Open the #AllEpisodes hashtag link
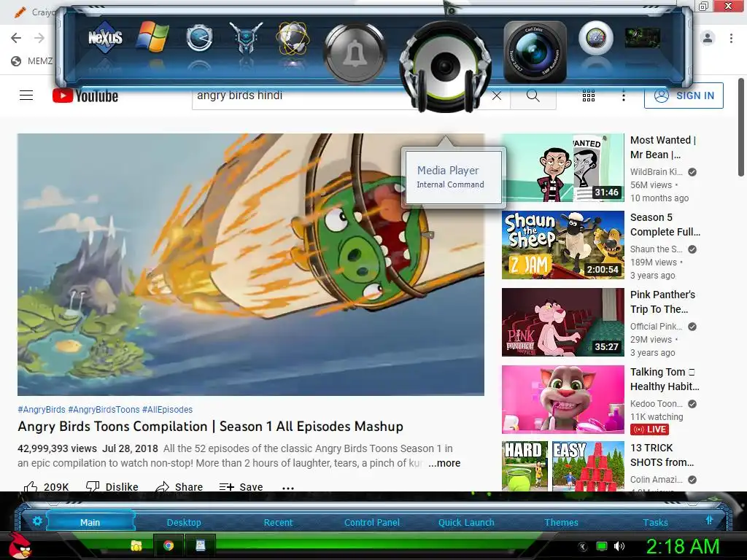Image resolution: width=747 pixels, height=560 pixels. tap(167, 410)
